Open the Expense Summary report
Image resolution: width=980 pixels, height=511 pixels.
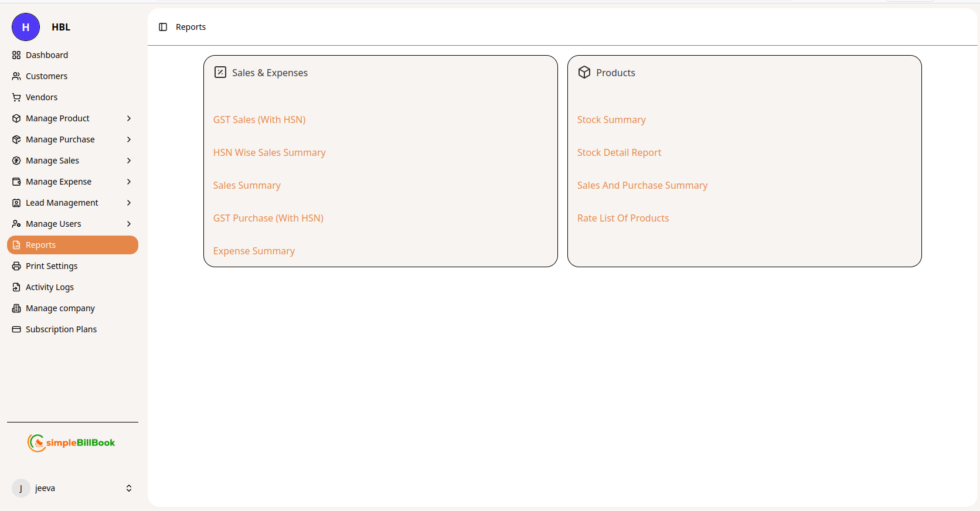254,251
